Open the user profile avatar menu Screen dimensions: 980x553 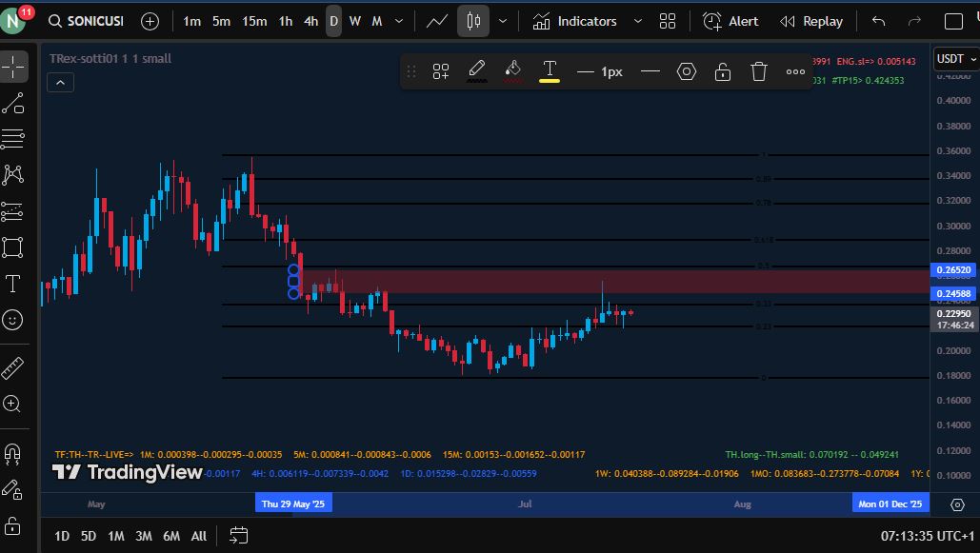point(13,21)
